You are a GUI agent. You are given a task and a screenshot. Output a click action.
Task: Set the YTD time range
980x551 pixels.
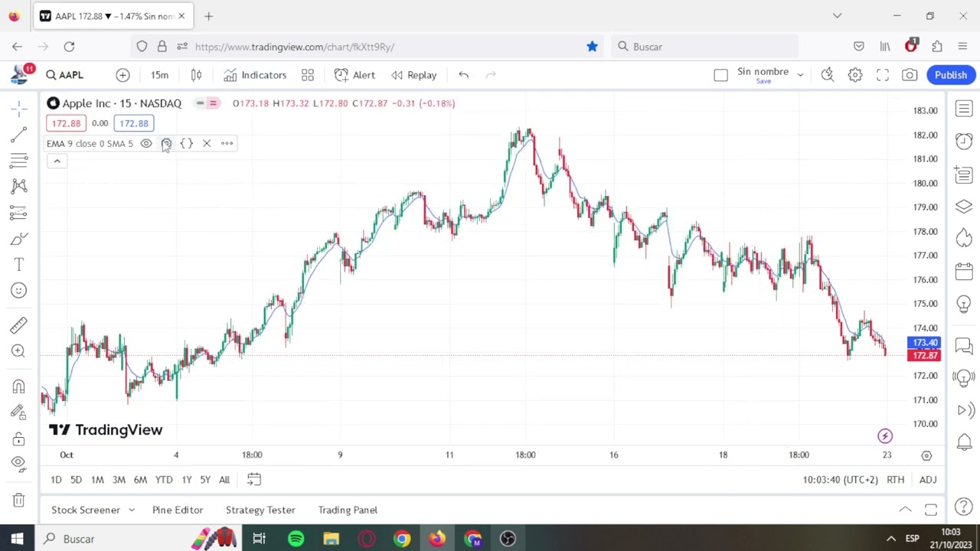[164, 480]
